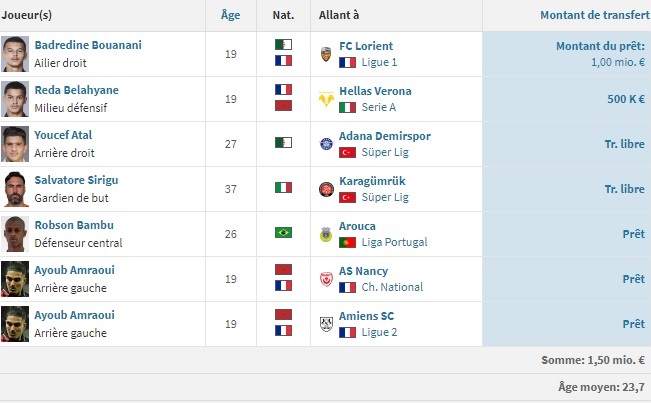This screenshot has width=651, height=403.
Task: Click the Adana Demirspor club crest
Action: click(326, 144)
